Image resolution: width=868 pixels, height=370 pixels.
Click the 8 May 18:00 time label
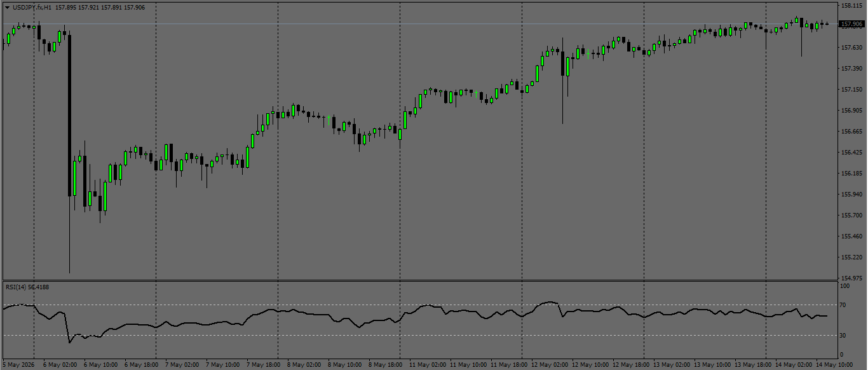pyautogui.click(x=385, y=365)
